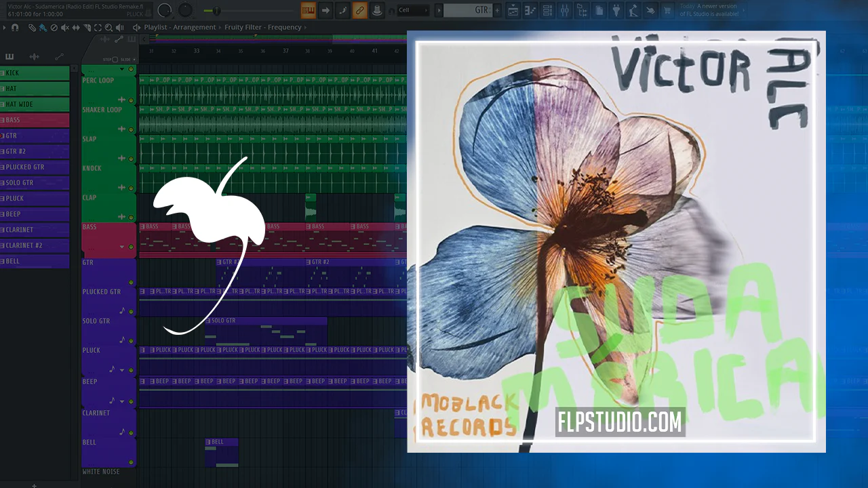Show audio clips in the picker panel
The width and height of the screenshot is (868, 488).
click(x=34, y=57)
